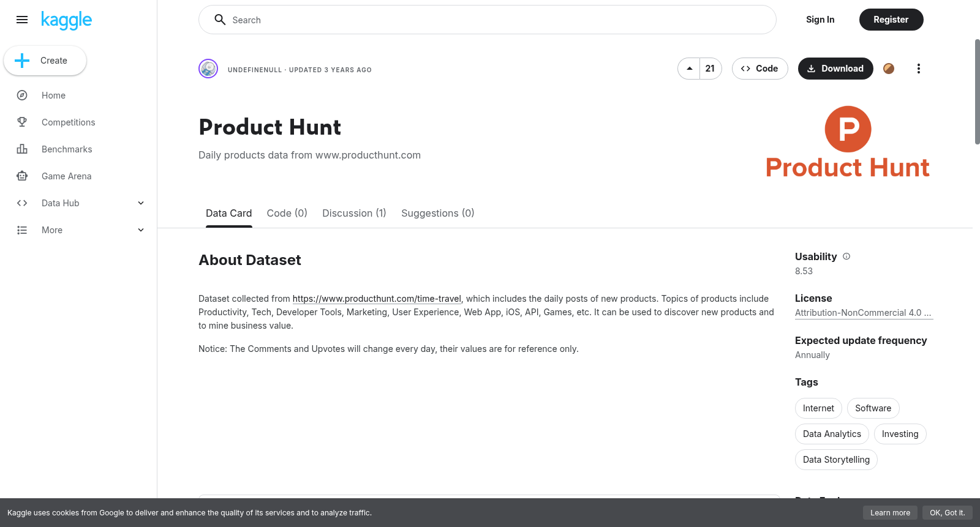Dismiss cookies with OK, Got it
The image size is (980, 527).
tap(947, 513)
